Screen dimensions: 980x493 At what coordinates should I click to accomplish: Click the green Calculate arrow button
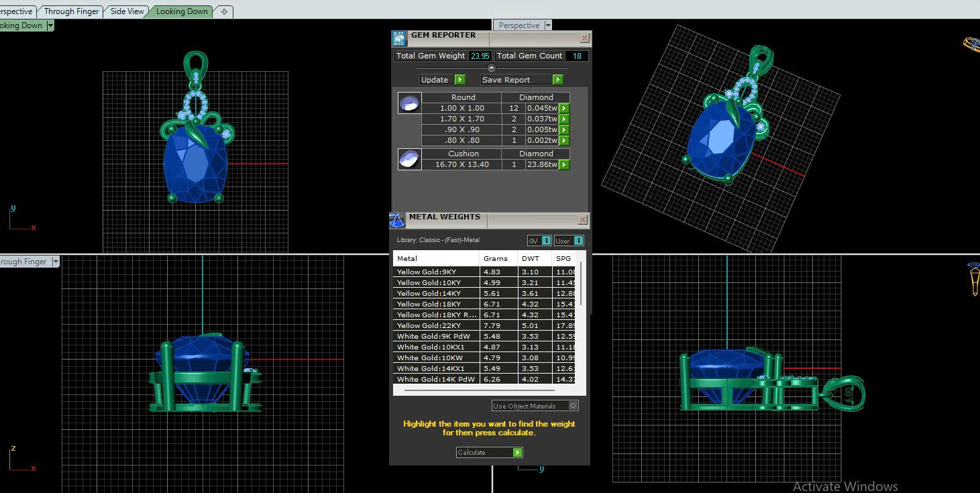click(517, 453)
